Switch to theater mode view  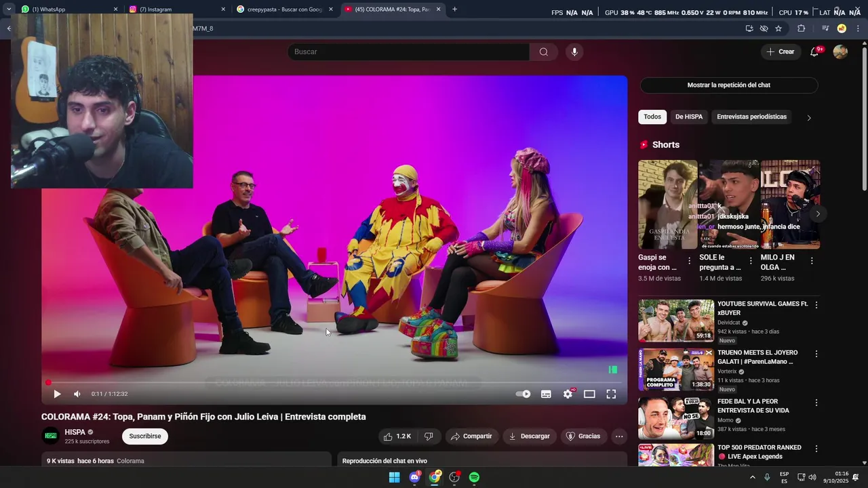589,394
